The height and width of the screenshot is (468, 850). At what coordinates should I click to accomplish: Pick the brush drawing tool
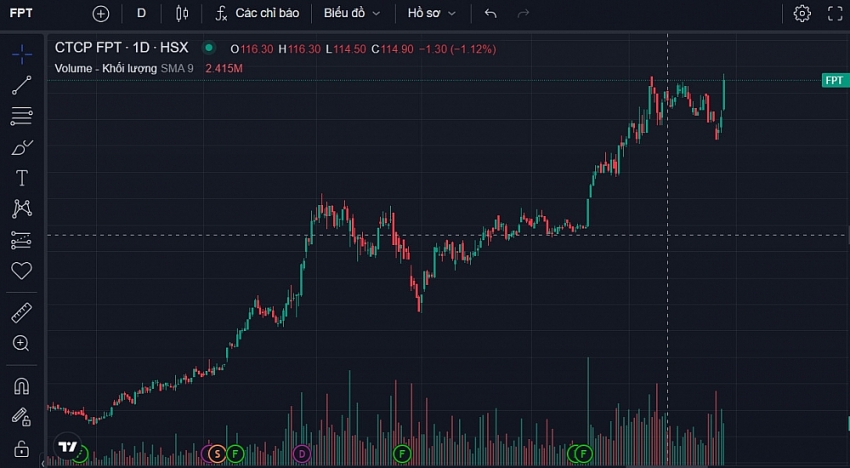[x=21, y=148]
